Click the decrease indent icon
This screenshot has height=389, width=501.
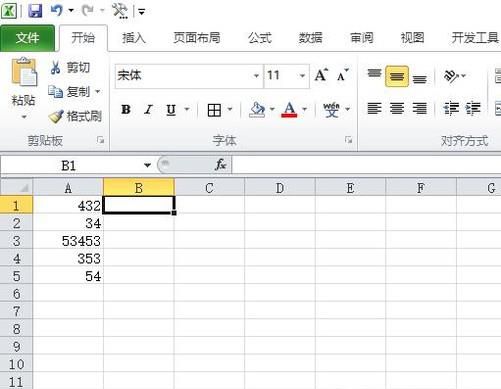[x=451, y=109]
